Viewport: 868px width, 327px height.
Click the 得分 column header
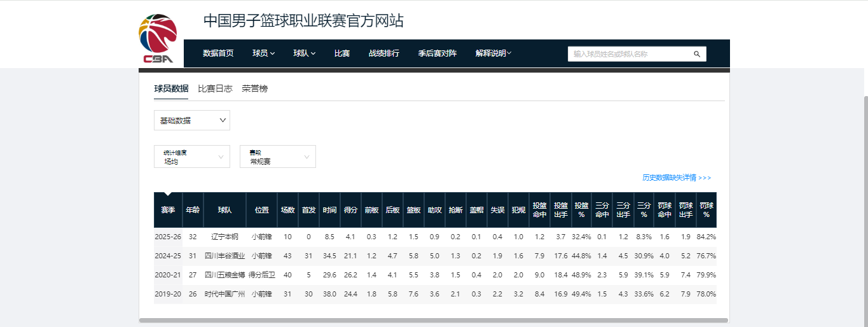point(350,210)
